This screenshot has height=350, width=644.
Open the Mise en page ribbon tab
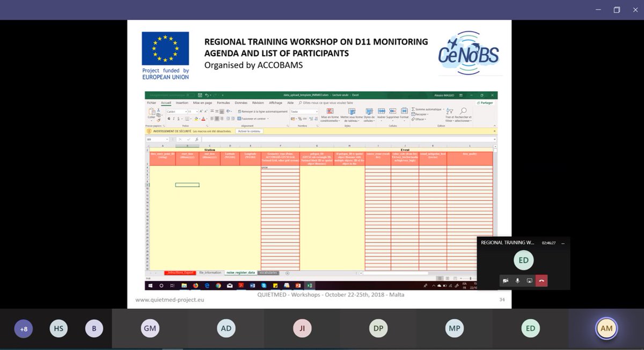(x=202, y=102)
